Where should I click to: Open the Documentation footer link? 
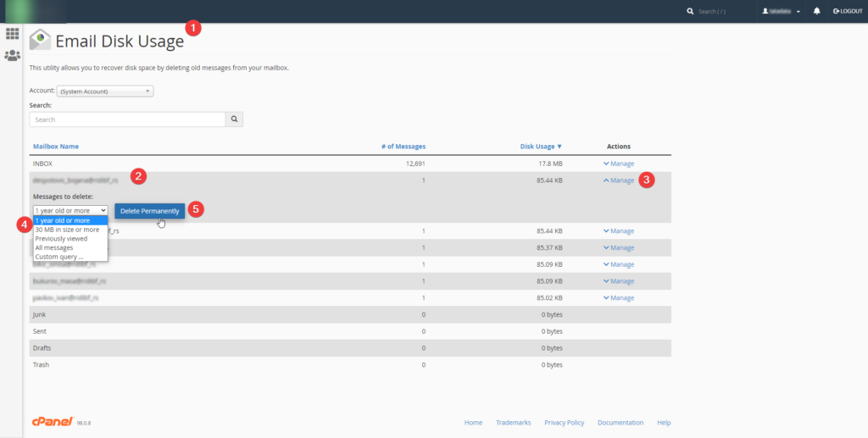[620, 423]
